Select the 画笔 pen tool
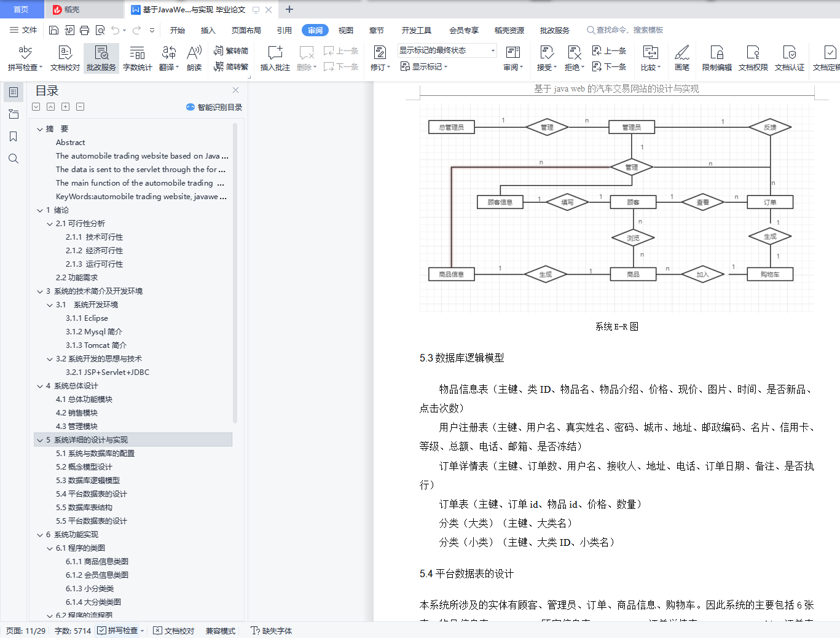 coord(682,58)
